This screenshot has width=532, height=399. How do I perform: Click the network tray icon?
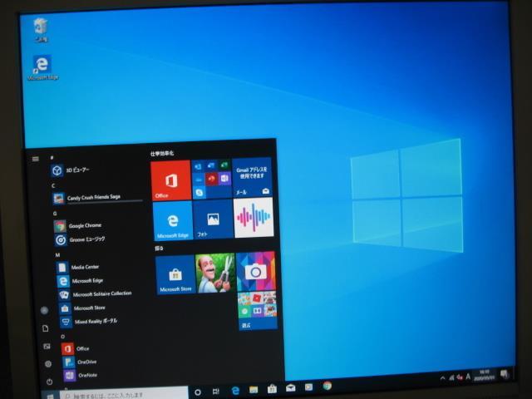coord(451,377)
